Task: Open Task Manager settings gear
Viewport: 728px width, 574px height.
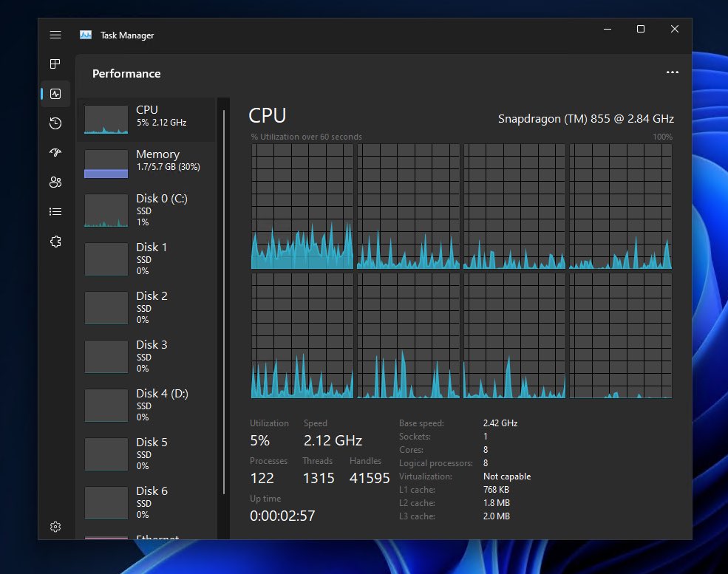Action: click(x=55, y=527)
